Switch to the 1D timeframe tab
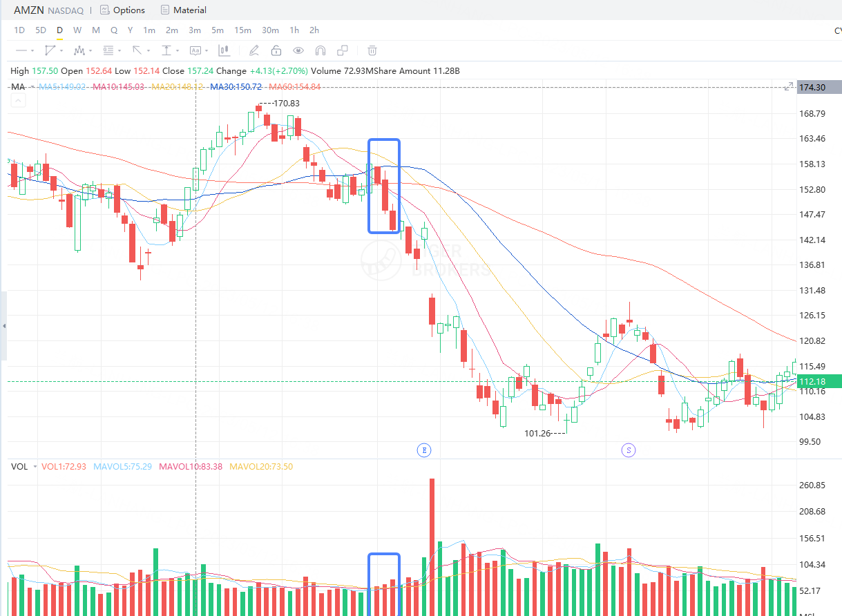Viewport: 842px width, 616px height. (x=19, y=30)
